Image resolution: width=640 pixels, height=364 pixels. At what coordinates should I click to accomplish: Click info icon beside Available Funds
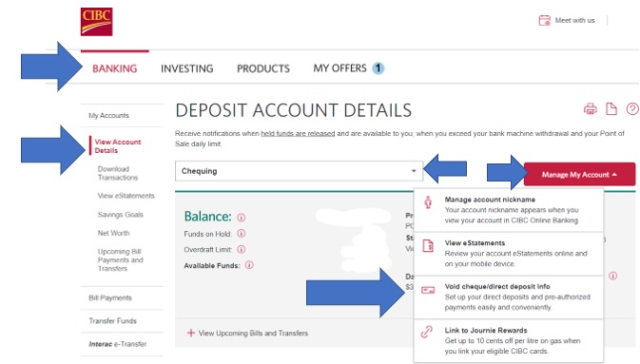click(x=249, y=265)
